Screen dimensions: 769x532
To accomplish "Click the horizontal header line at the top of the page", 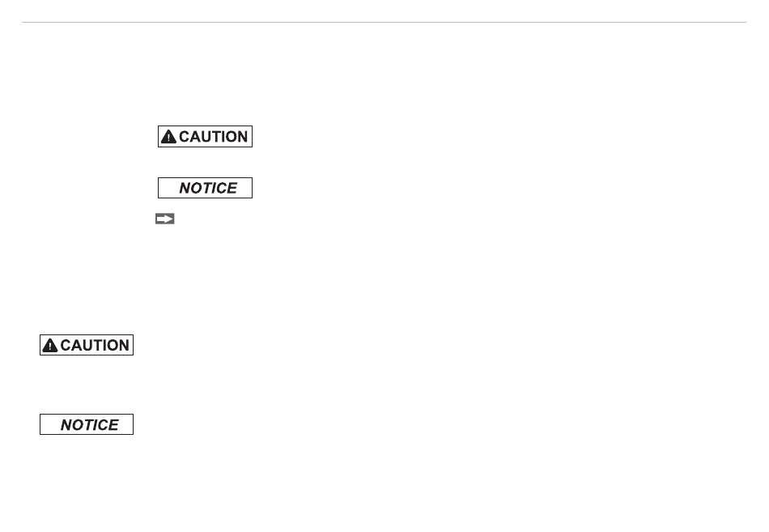I will click(x=384, y=22).
